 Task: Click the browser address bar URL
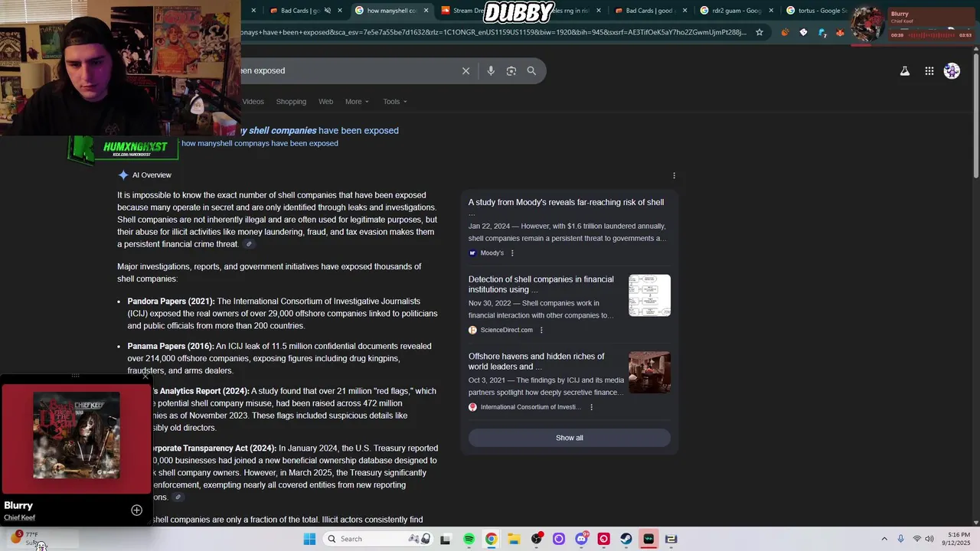(x=494, y=32)
